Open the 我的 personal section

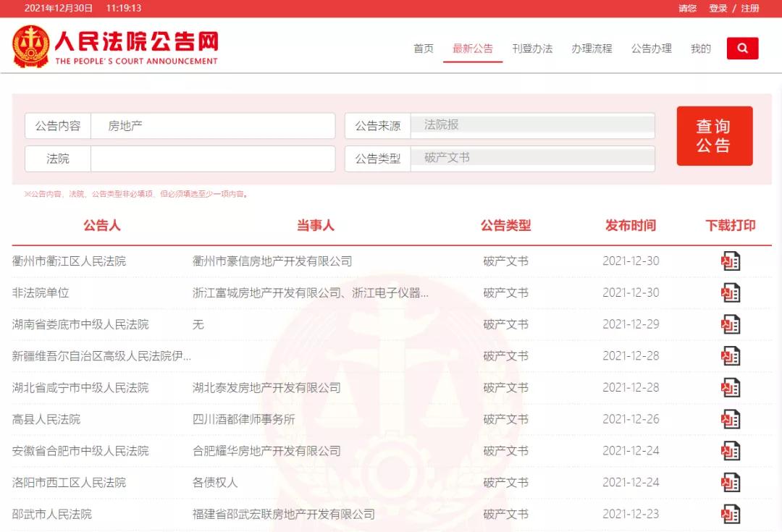point(700,48)
